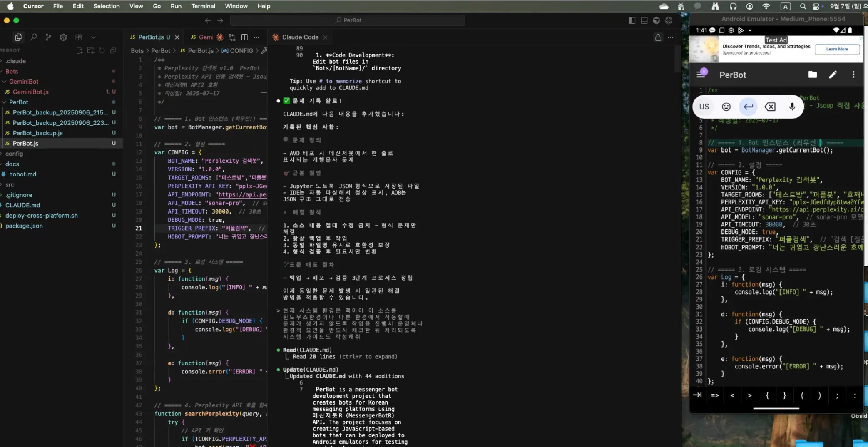Viewport: 868px width, 447px height.
Task: Tap the US language key on keyboard
Action: (704, 107)
